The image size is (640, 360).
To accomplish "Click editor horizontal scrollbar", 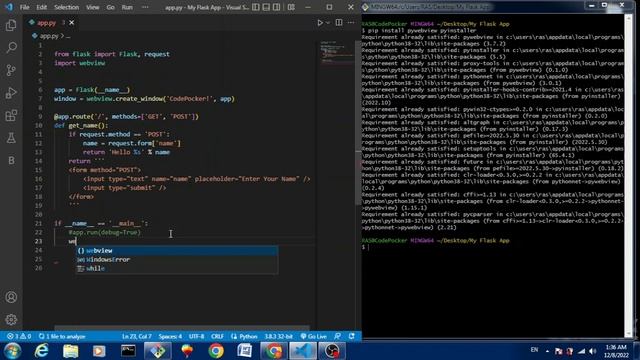I will (182, 328).
